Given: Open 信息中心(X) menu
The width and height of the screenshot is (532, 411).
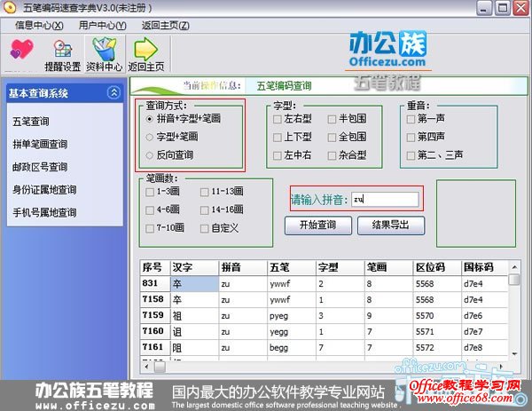Looking at the screenshot, I should [39, 26].
